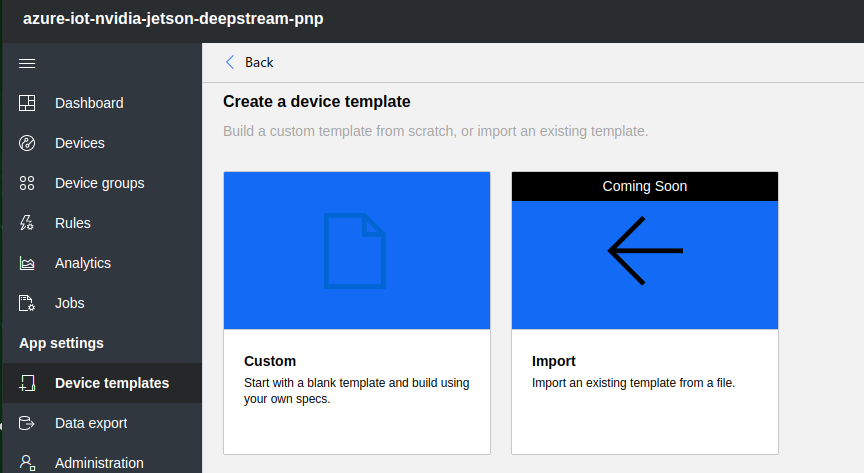
Task: Choose the Import template card title
Action: click(554, 361)
